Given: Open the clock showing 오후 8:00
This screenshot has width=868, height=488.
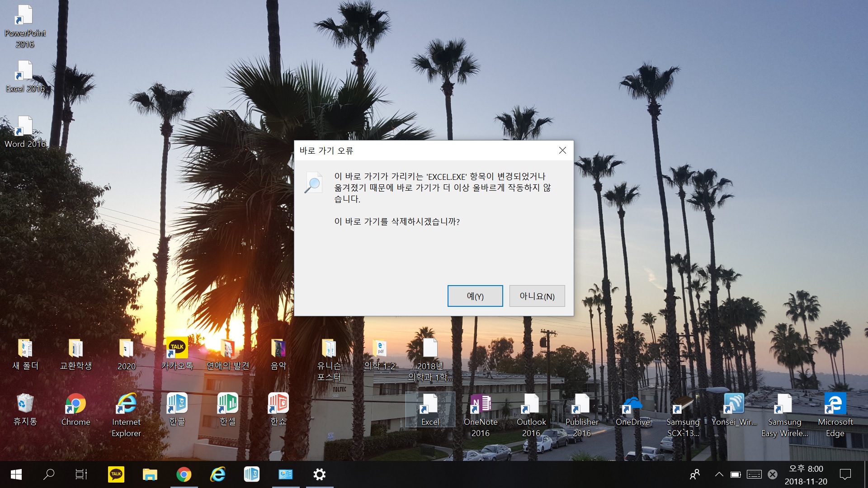Looking at the screenshot, I should click(806, 474).
